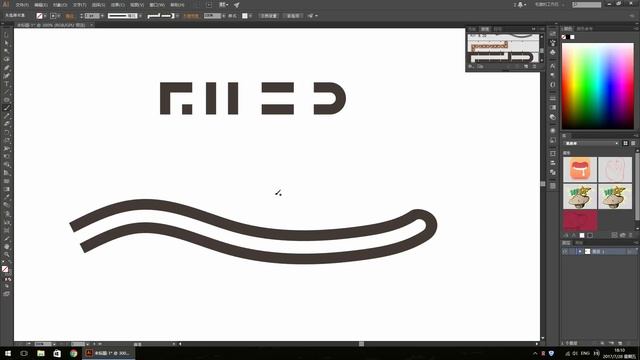Image resolution: width=640 pixels, height=360 pixels.
Task: Switch the Libraries panel to grid view
Action: 625,143
